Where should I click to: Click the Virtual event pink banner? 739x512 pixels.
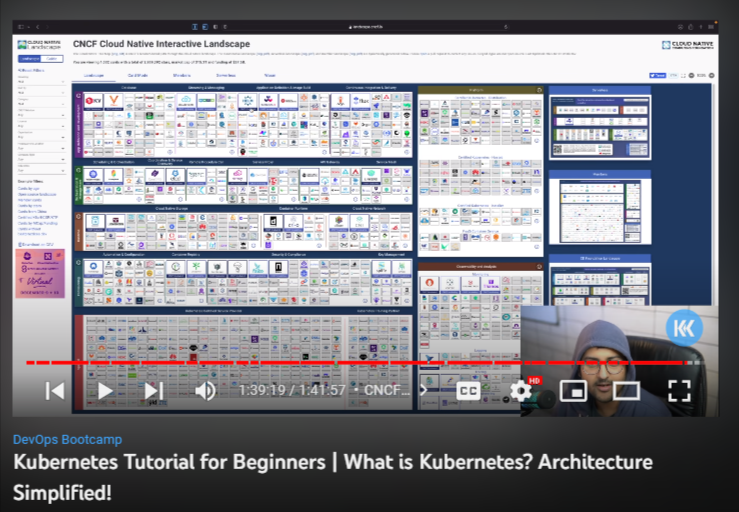pos(40,274)
